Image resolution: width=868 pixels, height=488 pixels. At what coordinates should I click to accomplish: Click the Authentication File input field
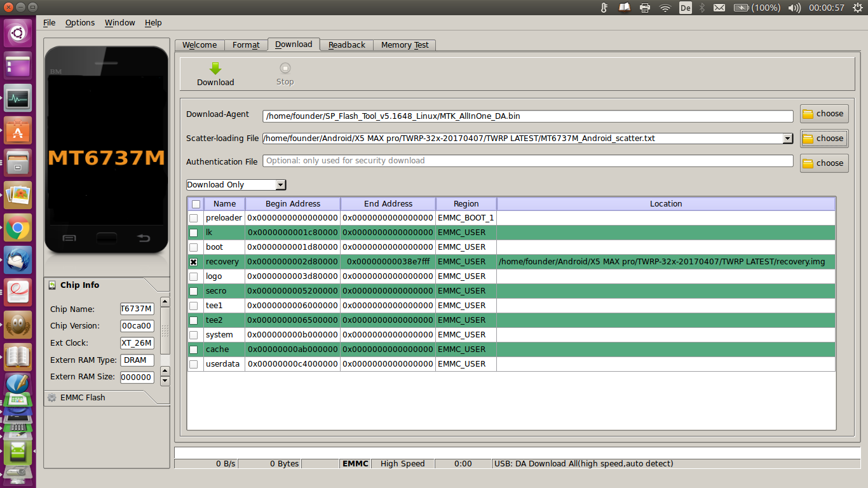coord(527,161)
